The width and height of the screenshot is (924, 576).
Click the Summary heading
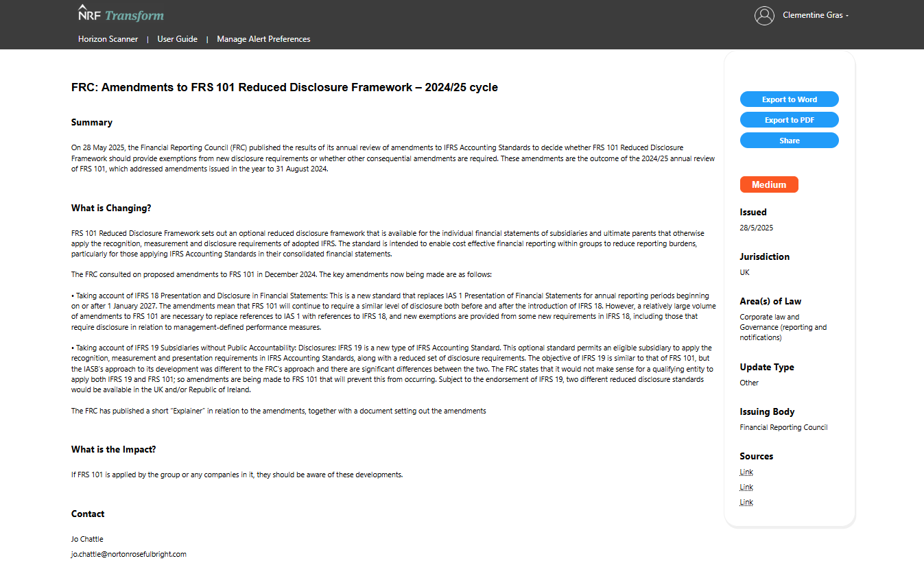pyautogui.click(x=92, y=122)
